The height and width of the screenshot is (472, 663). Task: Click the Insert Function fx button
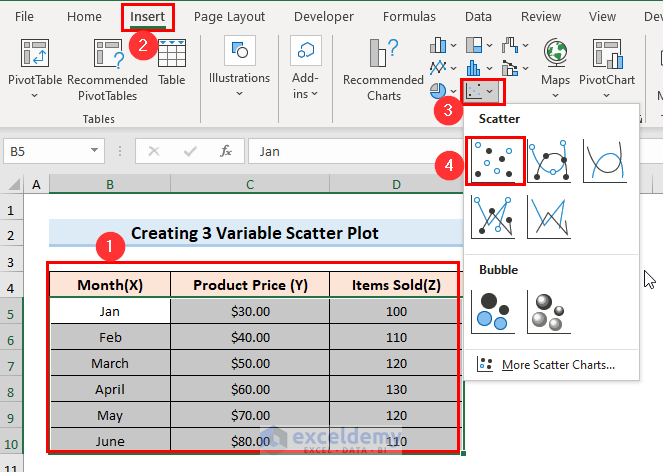(226, 151)
